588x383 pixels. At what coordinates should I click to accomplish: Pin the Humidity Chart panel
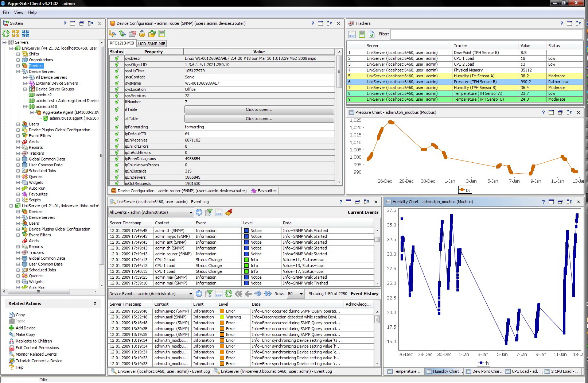point(569,202)
